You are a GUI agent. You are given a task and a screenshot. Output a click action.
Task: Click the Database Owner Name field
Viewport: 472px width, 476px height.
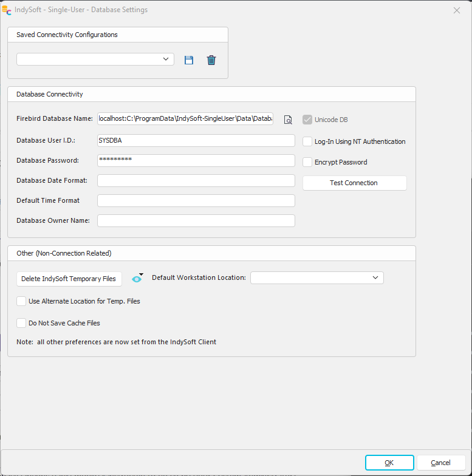click(196, 220)
